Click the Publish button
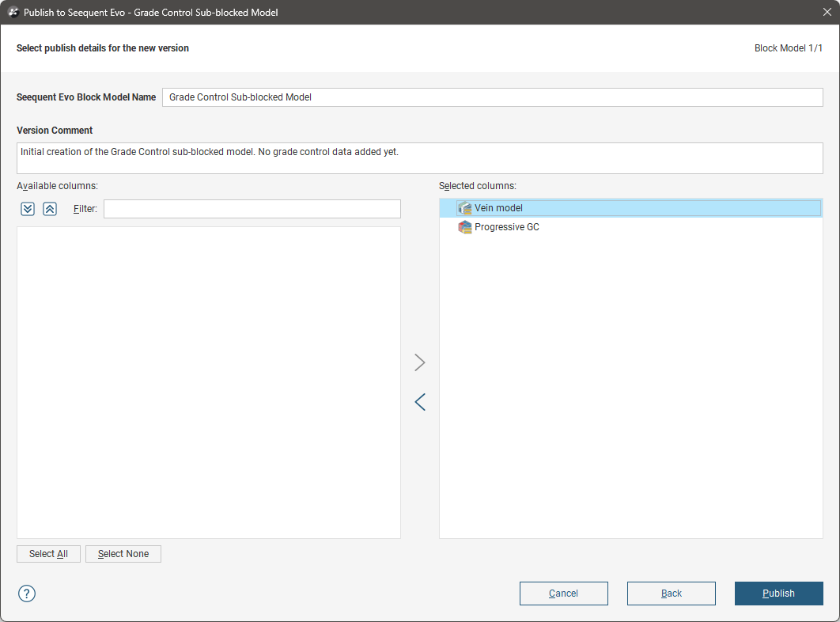Screen dimensions: 840x622 778,594
